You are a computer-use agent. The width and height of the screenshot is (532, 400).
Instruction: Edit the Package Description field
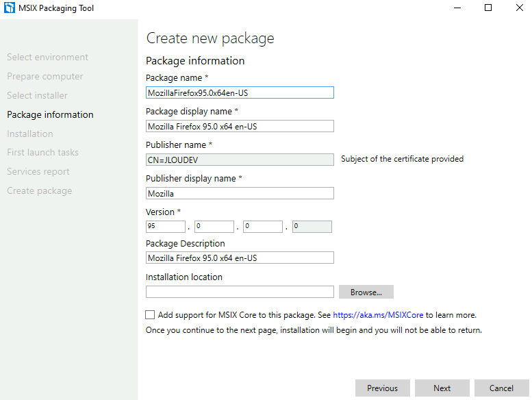(240, 258)
